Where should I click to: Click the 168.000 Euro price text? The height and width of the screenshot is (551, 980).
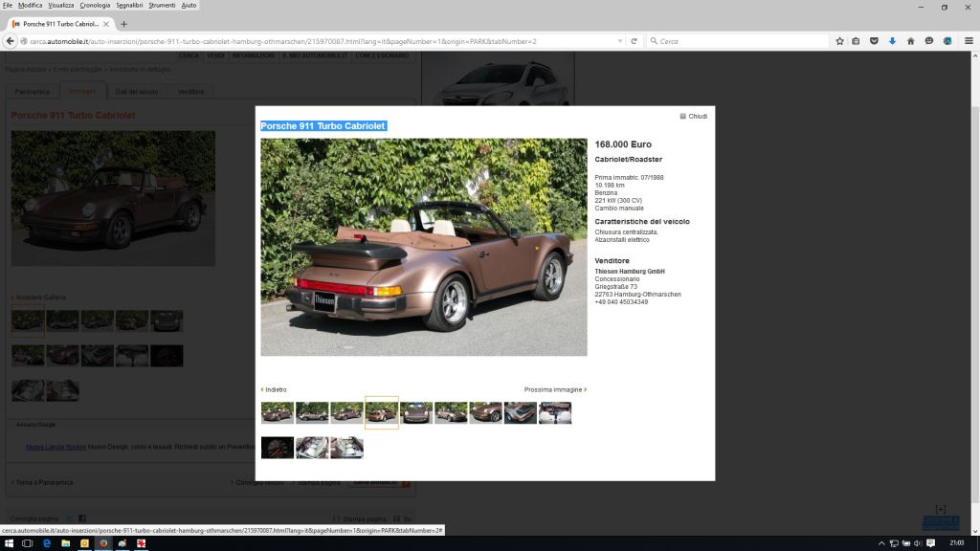pos(622,144)
